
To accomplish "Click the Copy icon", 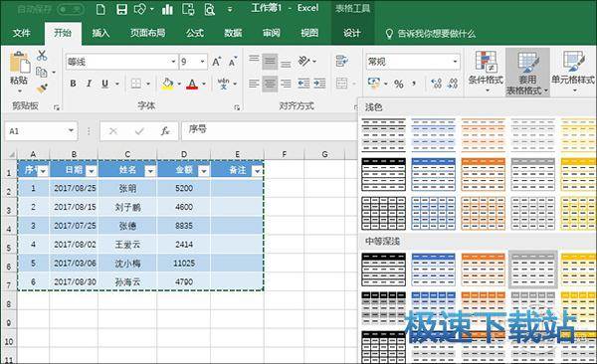I will click(x=41, y=72).
